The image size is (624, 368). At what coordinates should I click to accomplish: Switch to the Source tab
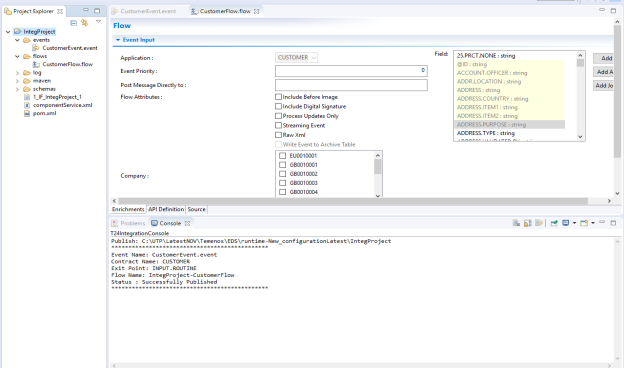click(x=197, y=209)
